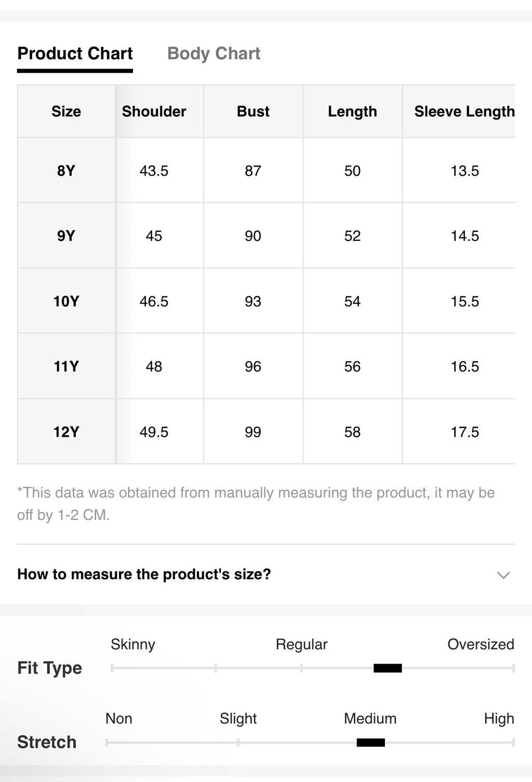The height and width of the screenshot is (782, 532).
Task: Click the Shoulder column header
Action: [x=154, y=111]
